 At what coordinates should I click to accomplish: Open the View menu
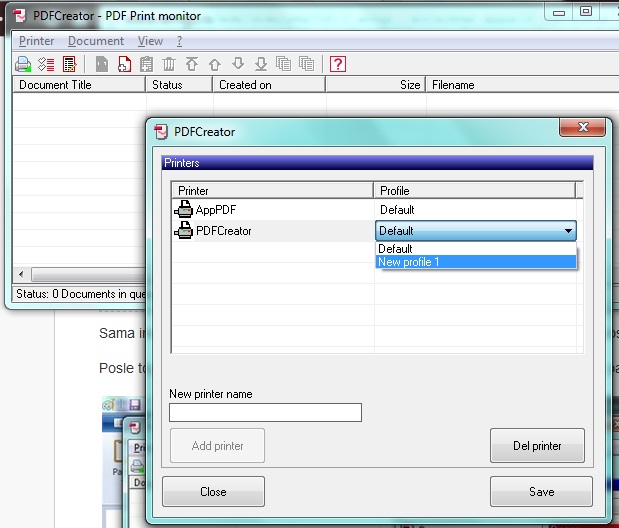150,41
